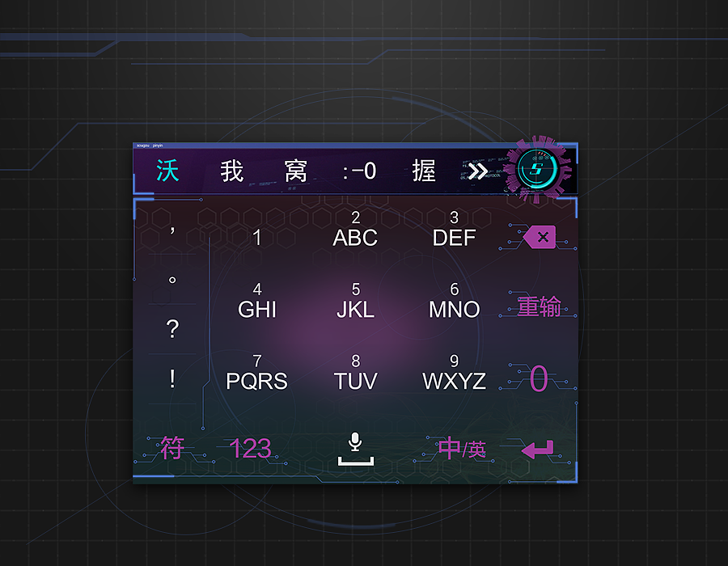Screen dimensions: 728x566
Task: Tap the microphone space bar key
Action: coord(356,449)
